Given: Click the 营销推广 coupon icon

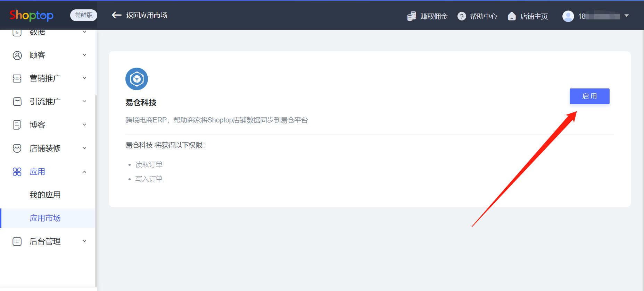Looking at the screenshot, I should pyautogui.click(x=17, y=78).
